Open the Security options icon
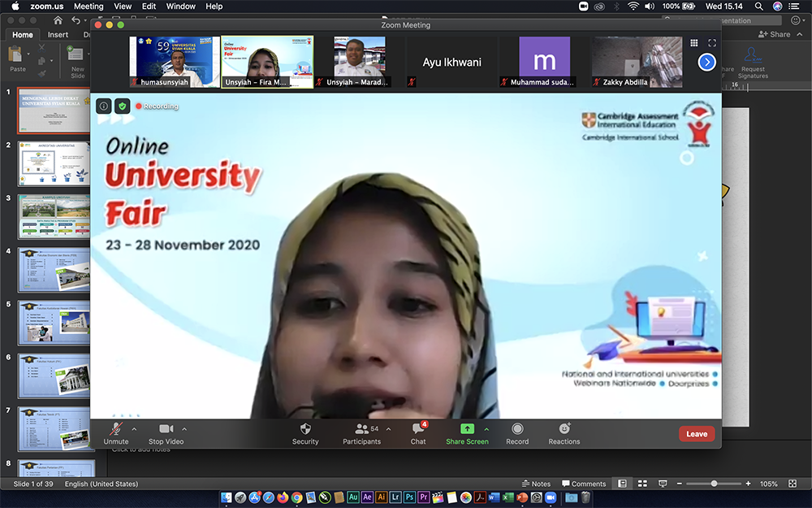This screenshot has width=812, height=508. click(x=305, y=433)
